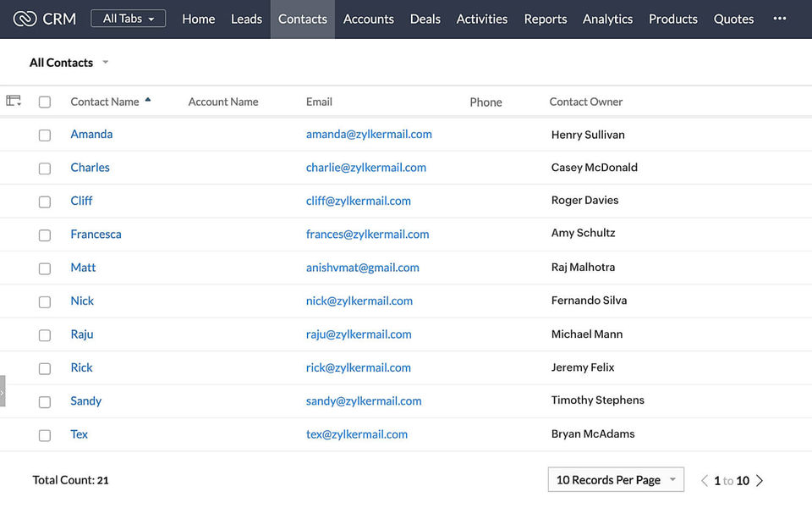This screenshot has width=812, height=508.
Task: Click the Contact Name sort arrow
Action: [148, 100]
